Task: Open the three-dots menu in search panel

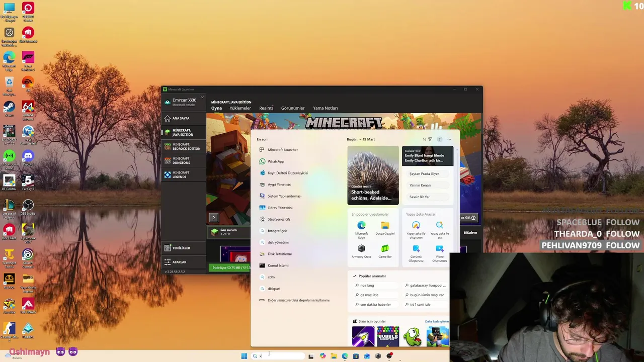Action: point(449,139)
